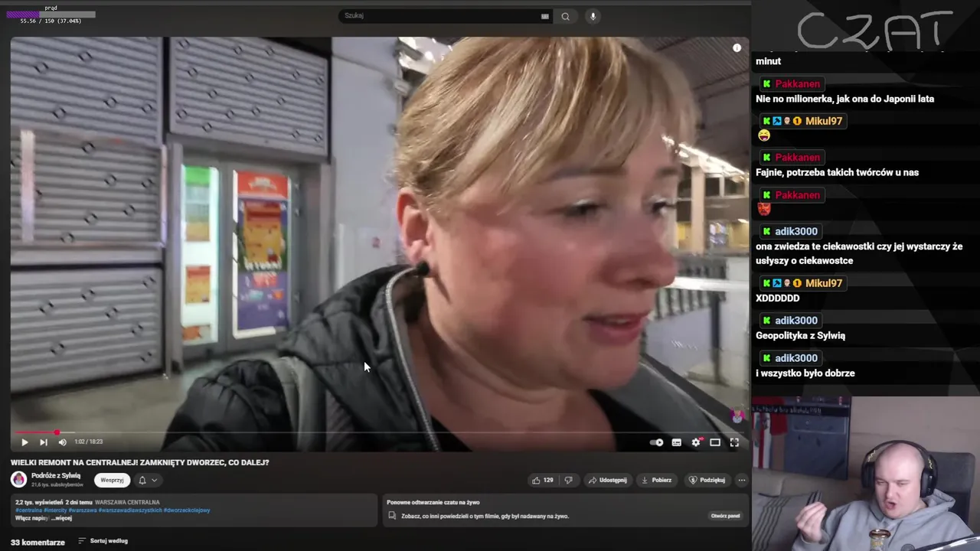
Task: Click the WARSZAWA CENTRALNA location text
Action: click(x=127, y=502)
